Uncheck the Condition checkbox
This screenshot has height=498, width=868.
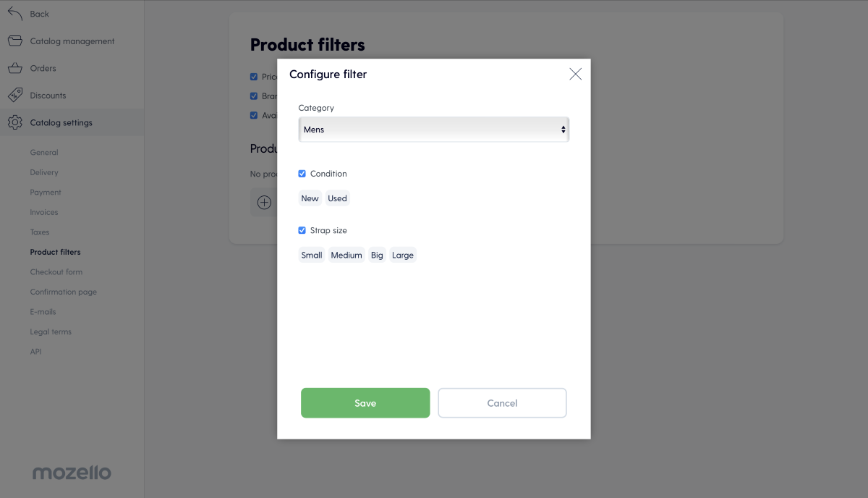tap(302, 174)
